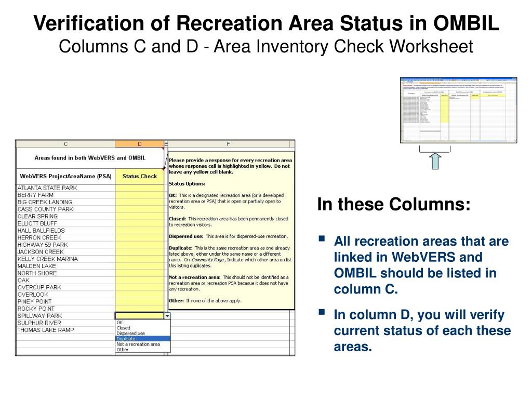Click the 'Not a recreation area:' definition text
532x399 pixels.
(x=229, y=283)
